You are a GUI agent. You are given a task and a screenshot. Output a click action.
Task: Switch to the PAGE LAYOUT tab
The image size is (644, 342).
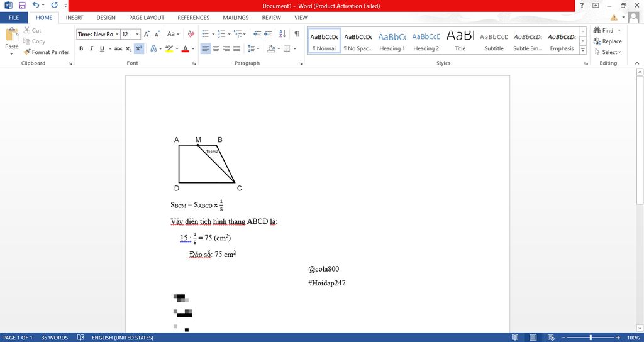pyautogui.click(x=147, y=18)
